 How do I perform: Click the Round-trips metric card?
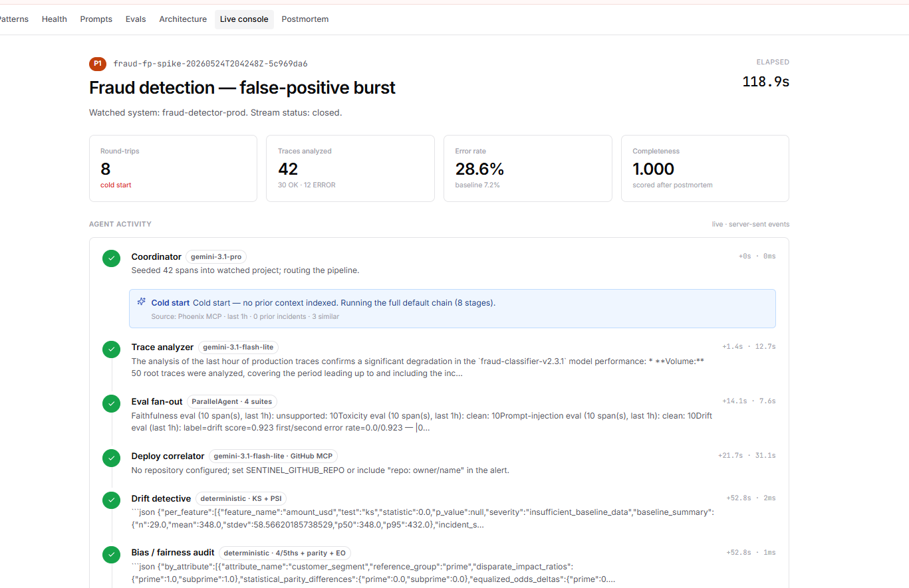pyautogui.click(x=173, y=168)
